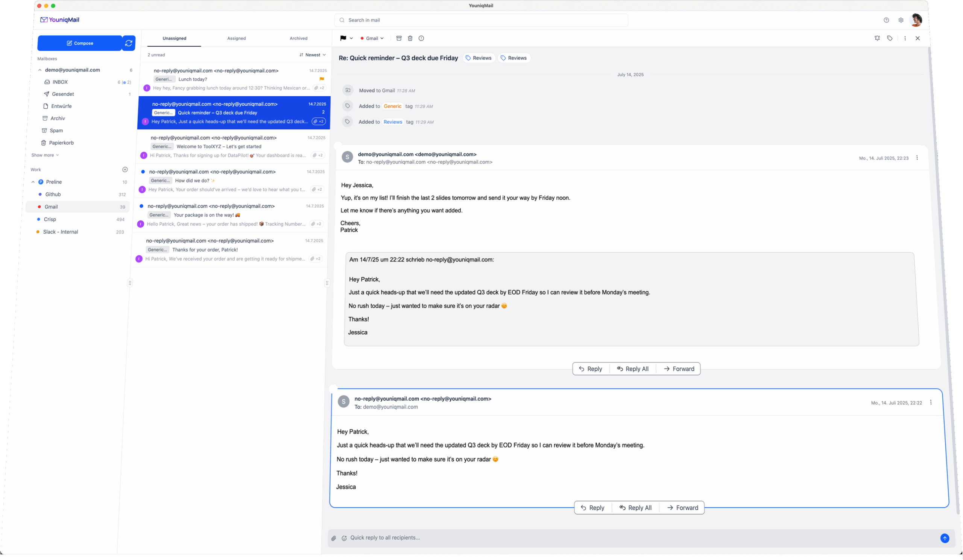Open the Newest sort dropdown
The image size is (963, 560).
tap(313, 55)
